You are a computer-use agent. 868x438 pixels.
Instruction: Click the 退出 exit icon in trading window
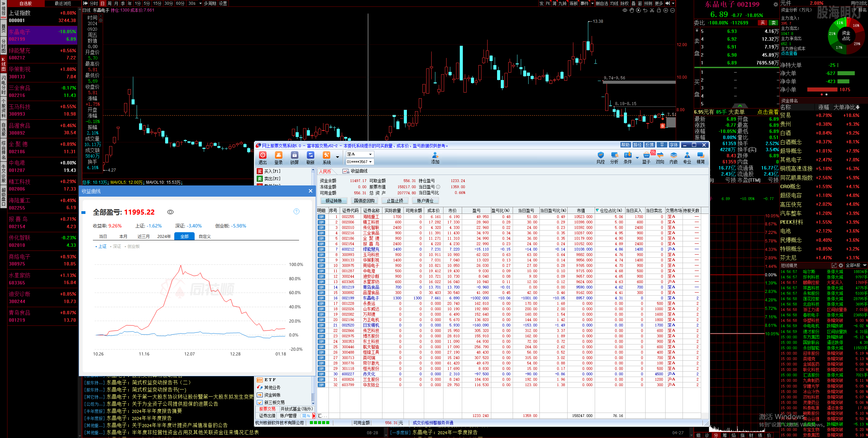click(x=263, y=158)
